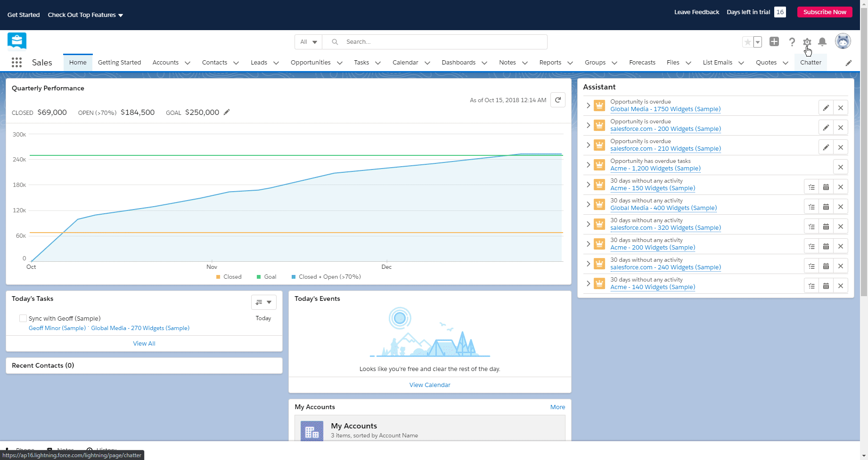Viewport: 868px width, 460px height.
Task: Open Salesforce Help question mark icon
Action: pos(792,42)
